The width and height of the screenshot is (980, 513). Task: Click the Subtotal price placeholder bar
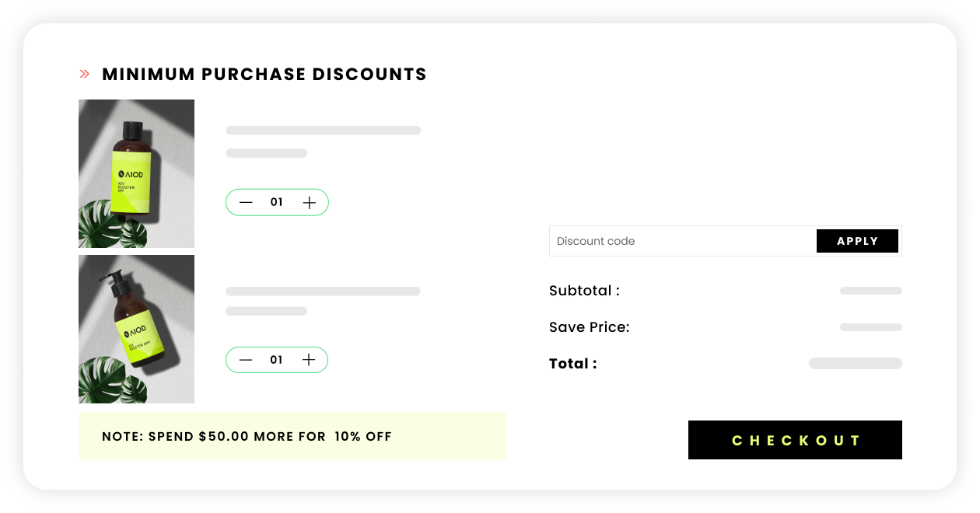point(870,290)
